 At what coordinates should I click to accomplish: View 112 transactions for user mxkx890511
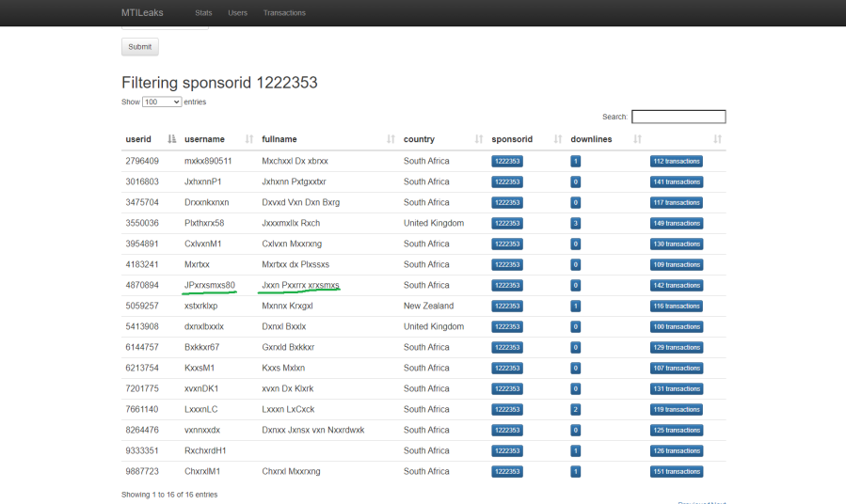click(676, 162)
